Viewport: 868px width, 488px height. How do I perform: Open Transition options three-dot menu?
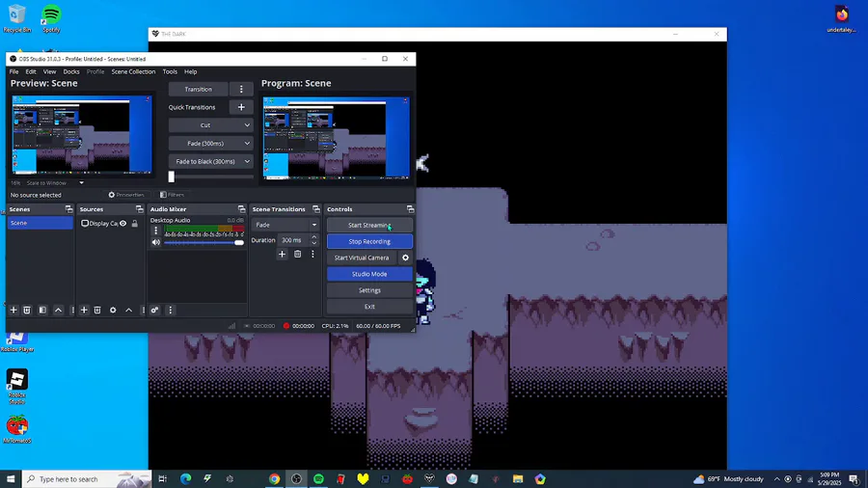click(x=241, y=89)
